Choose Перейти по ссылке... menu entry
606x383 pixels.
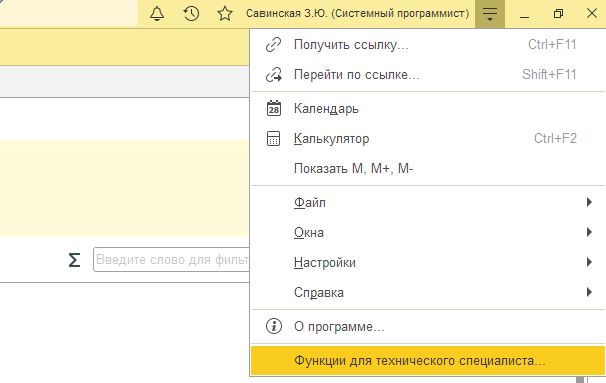coord(428,75)
